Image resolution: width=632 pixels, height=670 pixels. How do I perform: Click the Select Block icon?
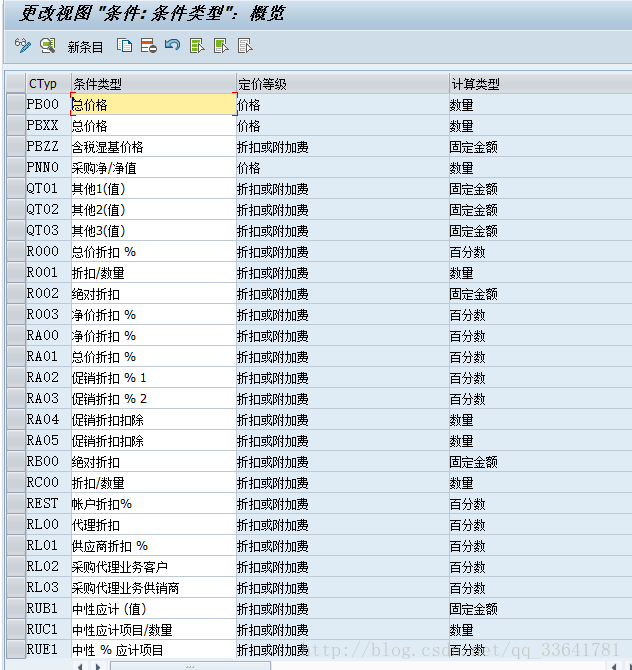click(x=221, y=46)
